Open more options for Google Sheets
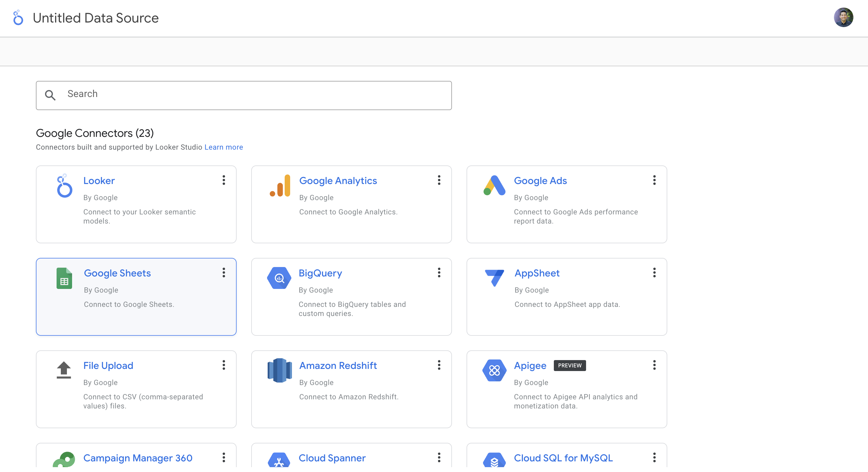The width and height of the screenshot is (868, 472). point(224,272)
